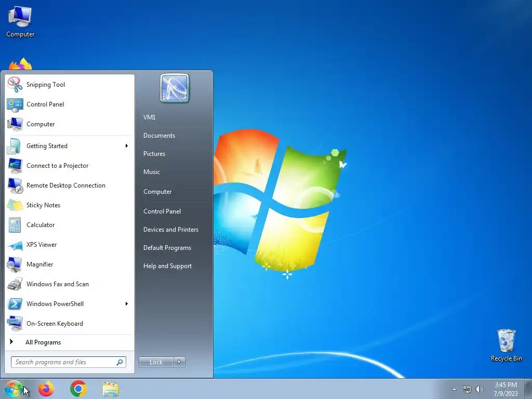Open Windows Explorer from the taskbar
This screenshot has width=532, height=399.
click(x=111, y=389)
